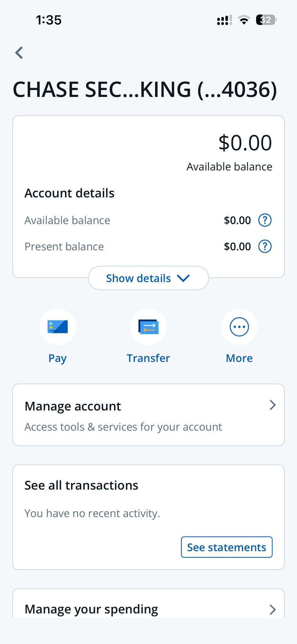297x644 pixels.
Task: Open the Manage account chevron
Action: click(273, 405)
